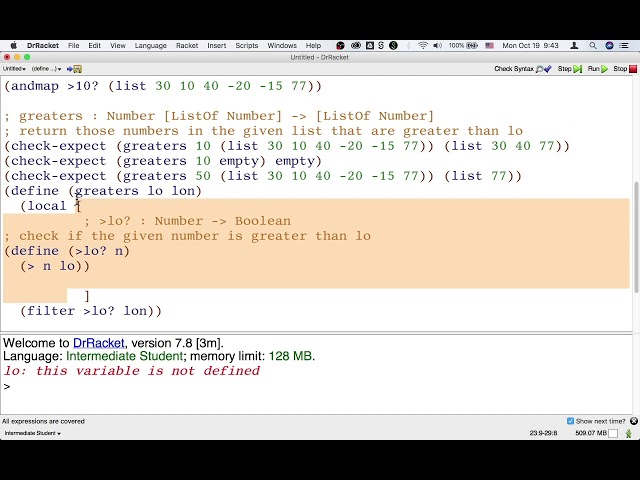Open the Racket menu
This screenshot has width=640, height=480.
187,45
